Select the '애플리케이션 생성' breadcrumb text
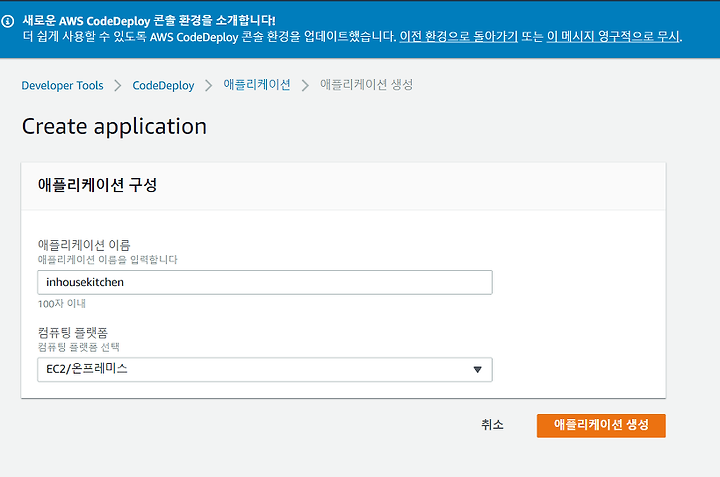The image size is (720, 477). (x=366, y=84)
